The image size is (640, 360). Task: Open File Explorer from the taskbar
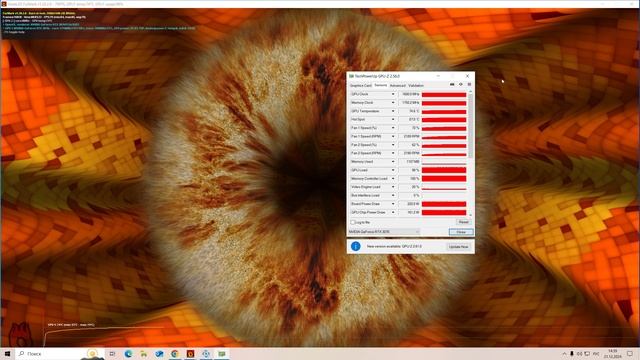click(x=144, y=353)
